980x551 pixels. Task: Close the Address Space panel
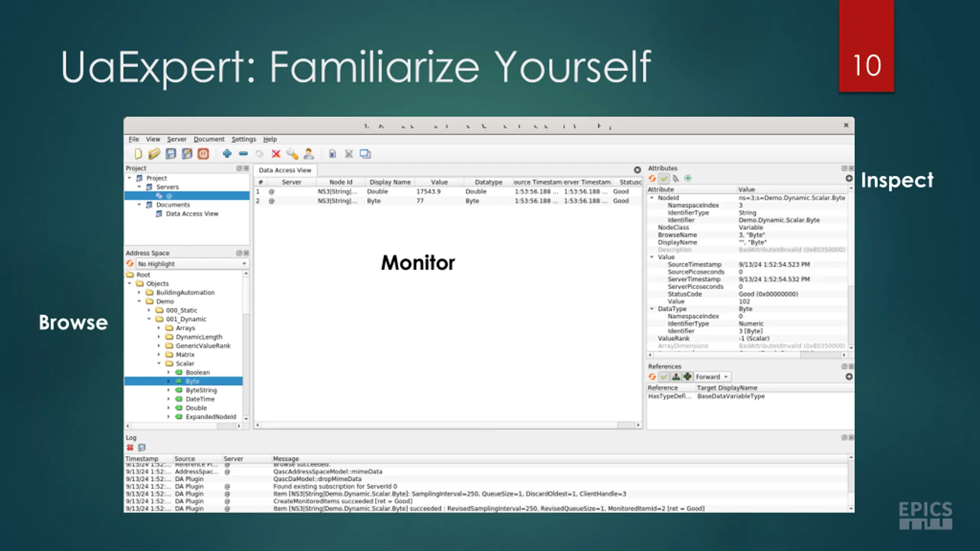click(x=246, y=253)
